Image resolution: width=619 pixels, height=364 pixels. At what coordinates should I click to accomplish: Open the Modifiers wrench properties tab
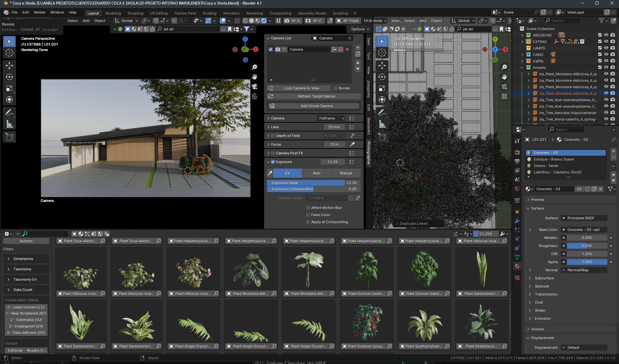coord(517,221)
